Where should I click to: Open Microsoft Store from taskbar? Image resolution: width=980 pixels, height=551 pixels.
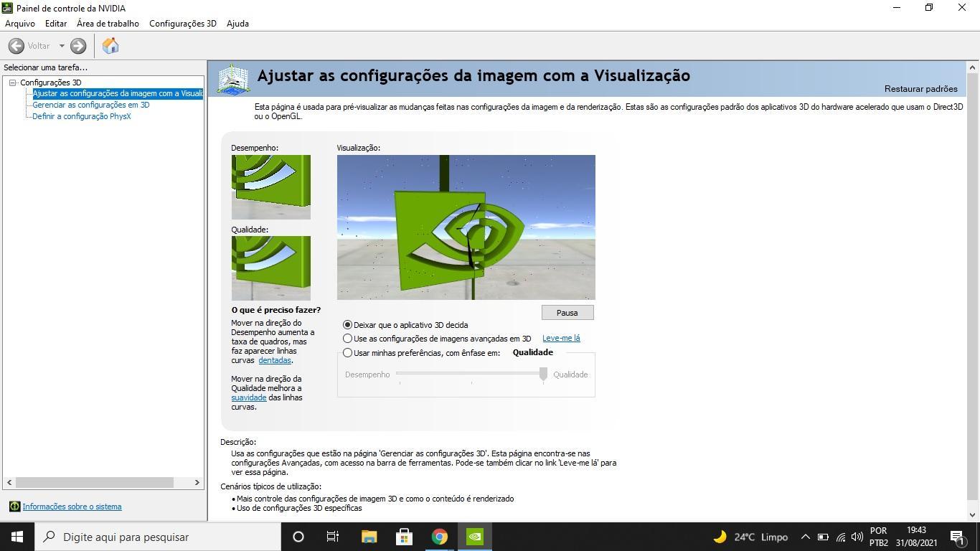[x=404, y=537]
